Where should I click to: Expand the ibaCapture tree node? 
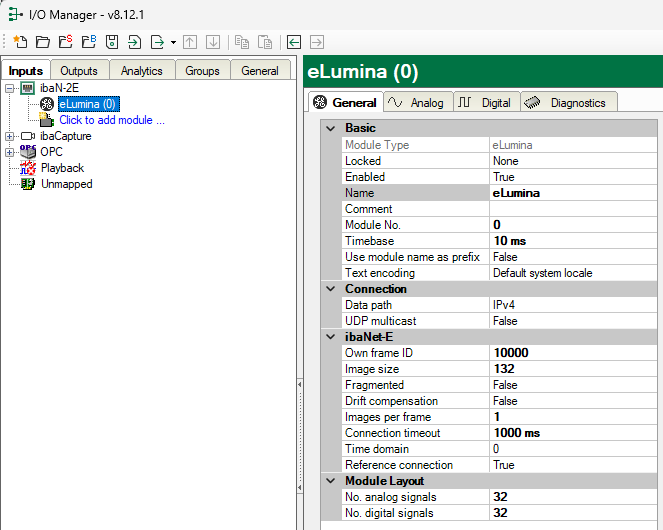pos(10,136)
